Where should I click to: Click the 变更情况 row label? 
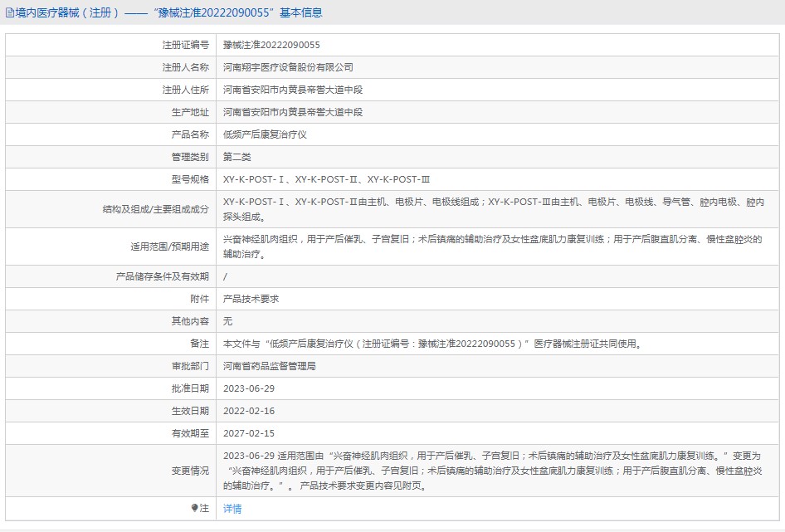coord(190,471)
